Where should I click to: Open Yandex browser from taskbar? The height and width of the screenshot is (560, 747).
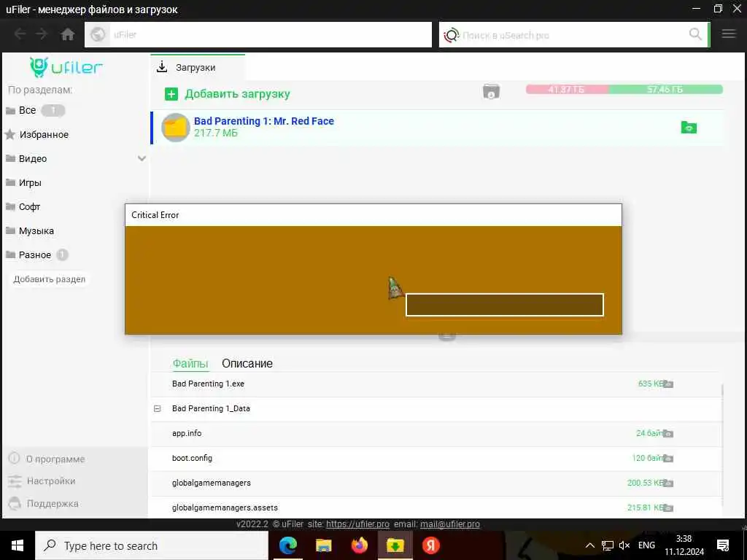click(430, 545)
